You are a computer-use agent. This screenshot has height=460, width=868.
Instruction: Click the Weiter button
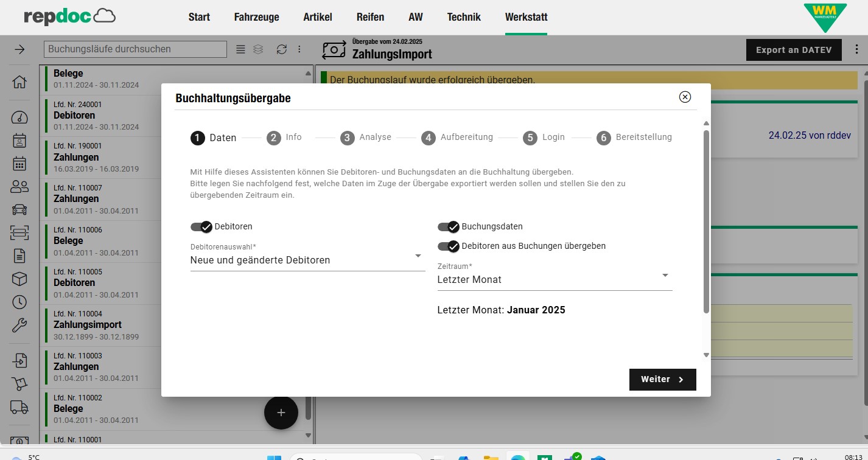pos(662,379)
